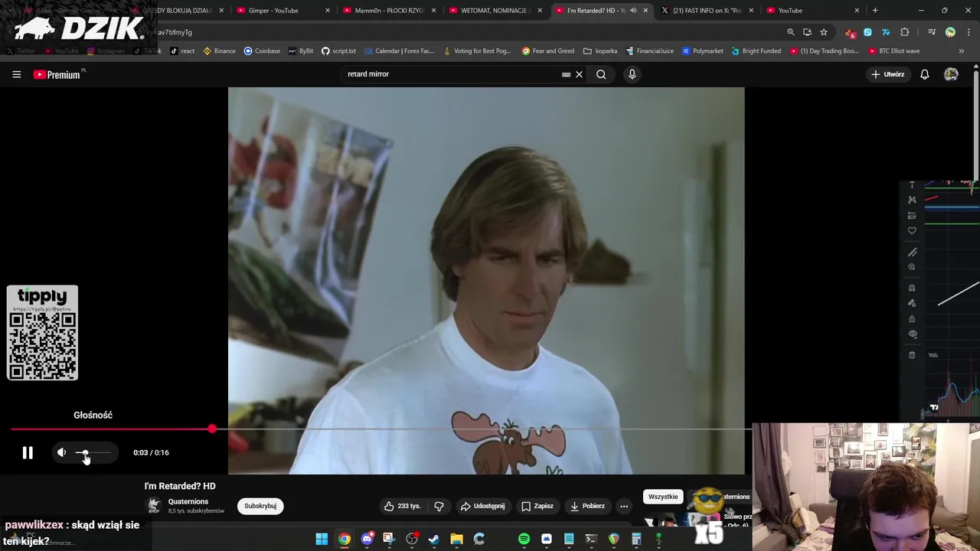Viewport: 980px width, 551px height.
Task: Clear the search box with X
Action: [x=580, y=74]
